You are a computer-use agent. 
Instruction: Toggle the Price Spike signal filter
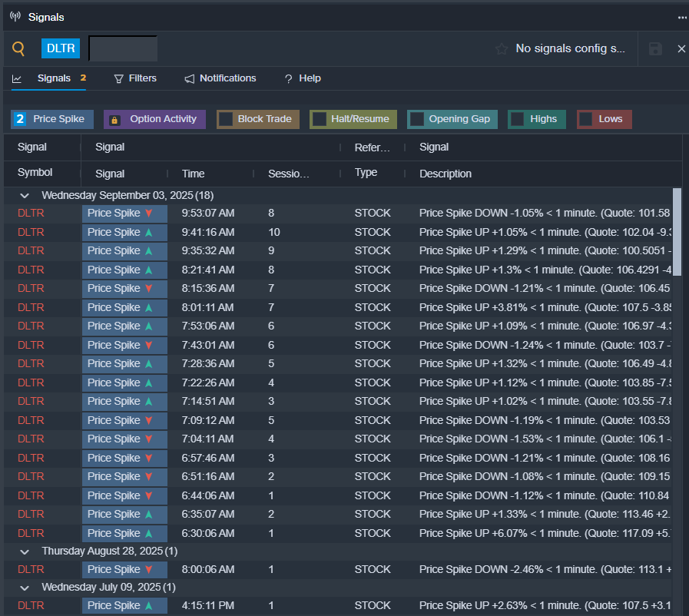[52, 119]
